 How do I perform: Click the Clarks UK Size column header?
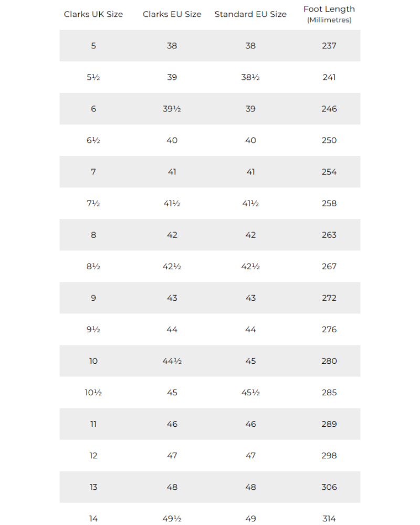pos(93,14)
